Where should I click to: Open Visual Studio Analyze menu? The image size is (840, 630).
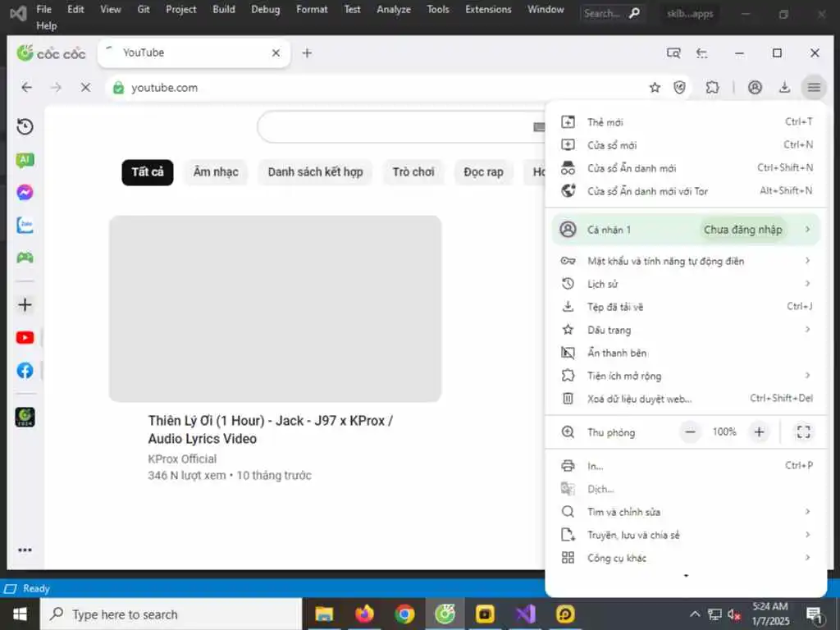[393, 9]
